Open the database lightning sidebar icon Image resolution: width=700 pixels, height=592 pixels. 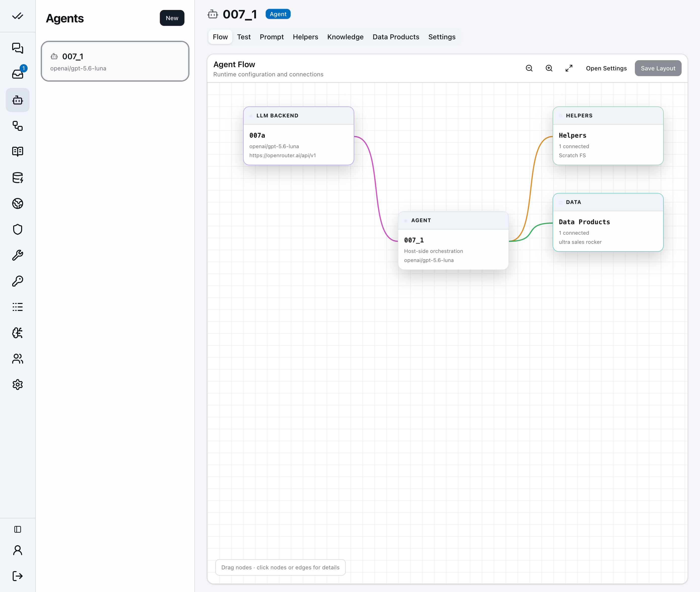coord(17,178)
